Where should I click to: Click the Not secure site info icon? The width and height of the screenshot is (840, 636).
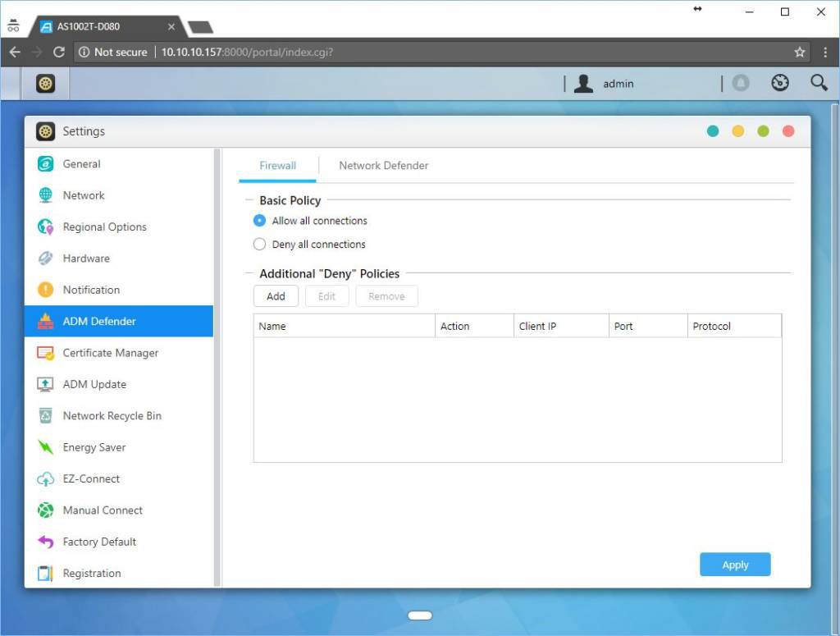coord(84,52)
